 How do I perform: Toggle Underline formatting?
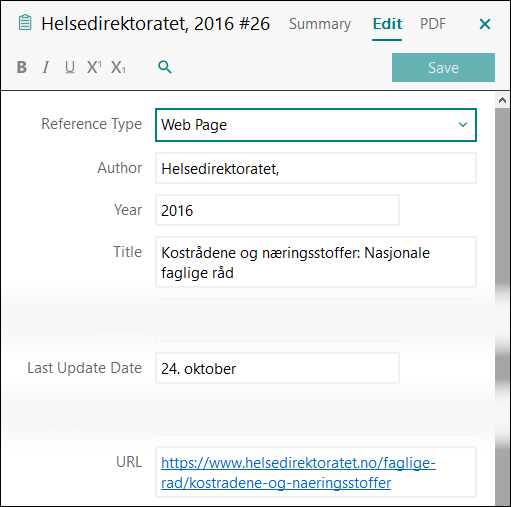pos(70,67)
